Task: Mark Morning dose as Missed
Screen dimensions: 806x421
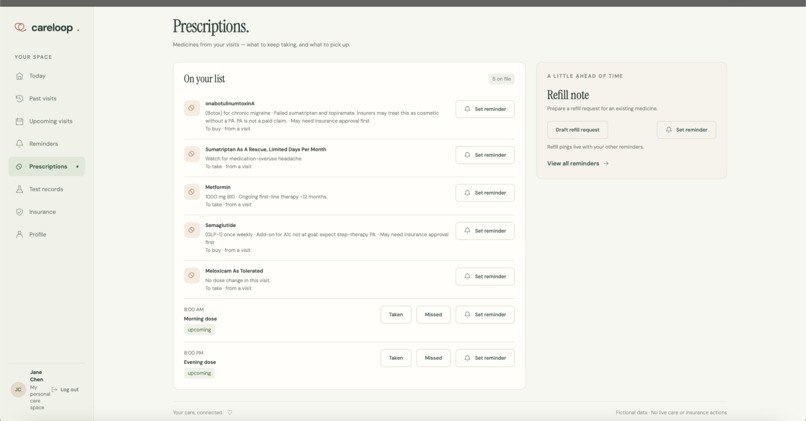Action: [x=433, y=315]
